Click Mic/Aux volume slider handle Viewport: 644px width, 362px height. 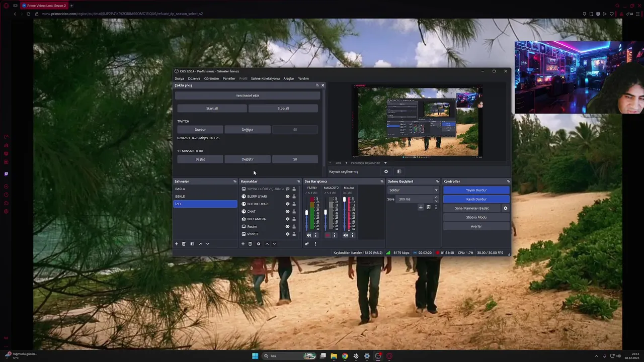coord(345,200)
